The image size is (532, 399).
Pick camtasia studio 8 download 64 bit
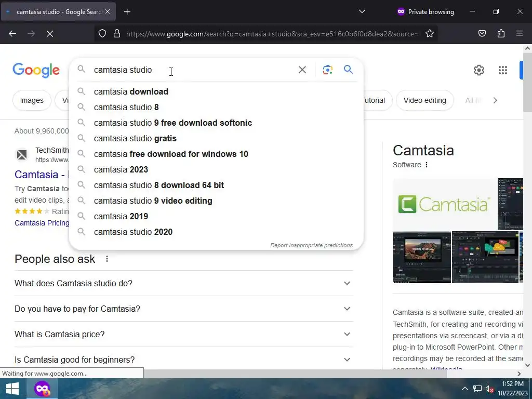click(216, 185)
